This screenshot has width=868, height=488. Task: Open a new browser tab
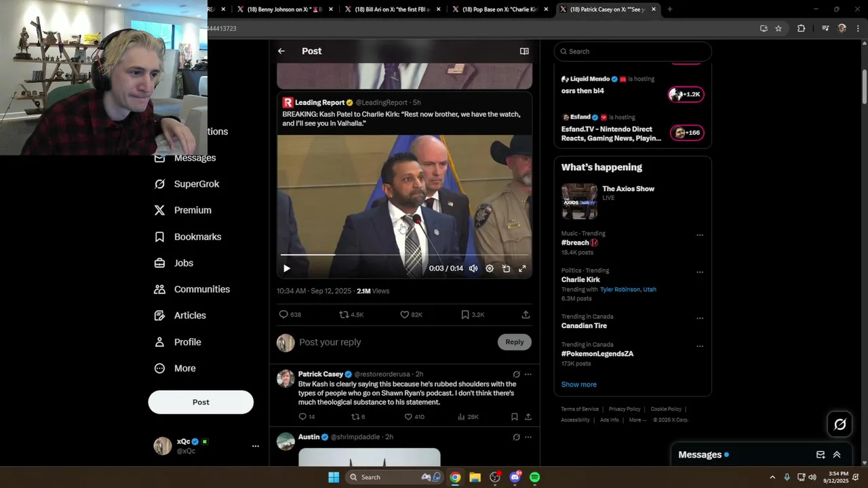(x=670, y=9)
